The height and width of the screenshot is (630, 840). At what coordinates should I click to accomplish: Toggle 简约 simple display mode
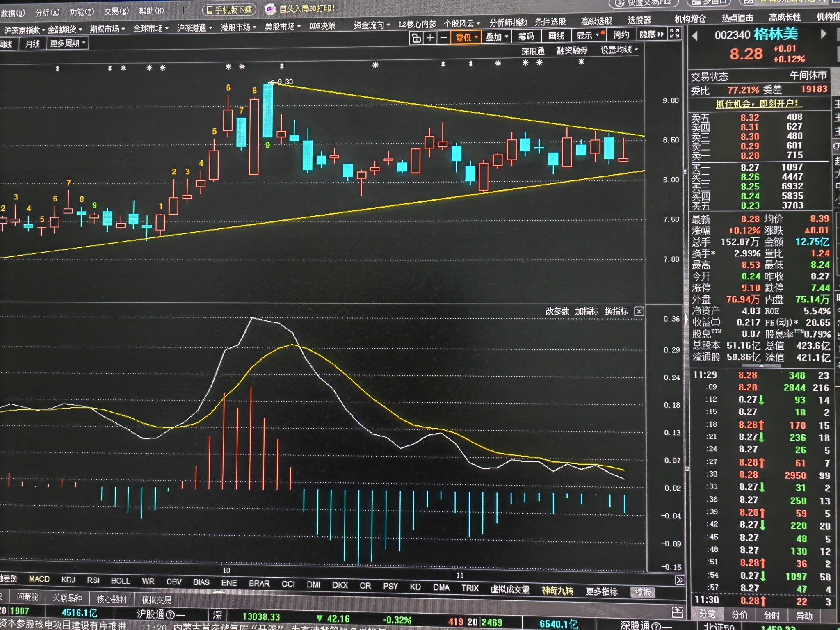[x=621, y=35]
